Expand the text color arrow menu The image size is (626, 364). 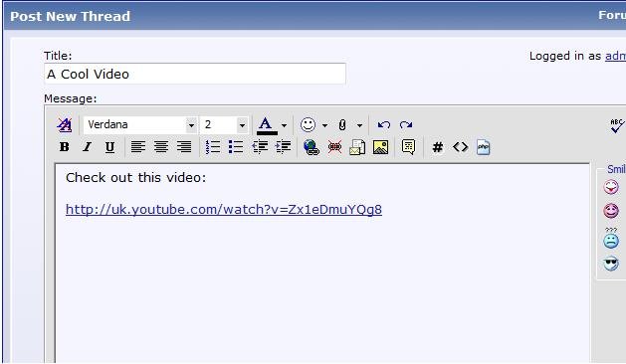point(284,125)
